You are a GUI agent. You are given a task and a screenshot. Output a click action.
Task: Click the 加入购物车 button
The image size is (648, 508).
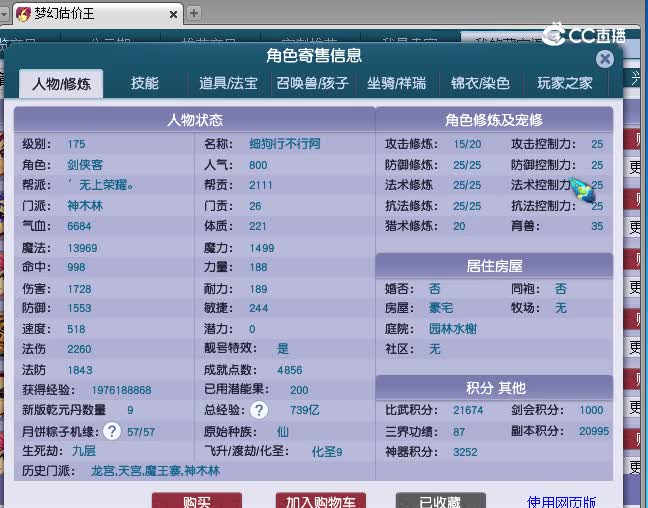tap(321, 501)
